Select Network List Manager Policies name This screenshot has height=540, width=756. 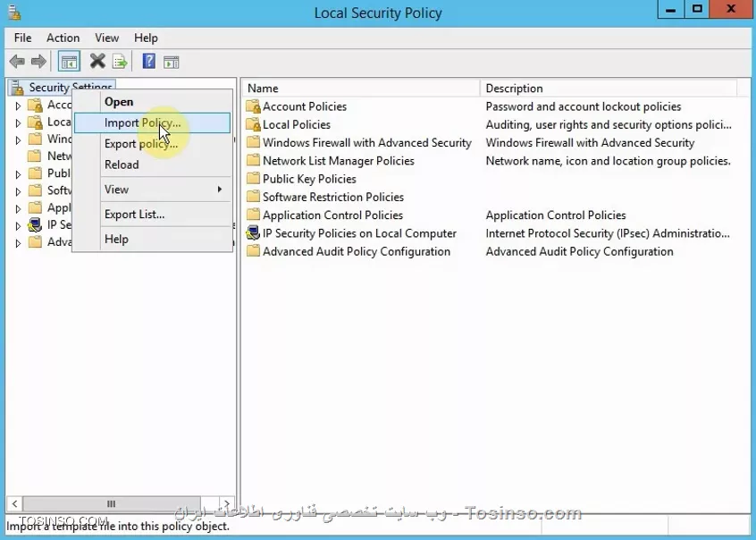coord(338,161)
